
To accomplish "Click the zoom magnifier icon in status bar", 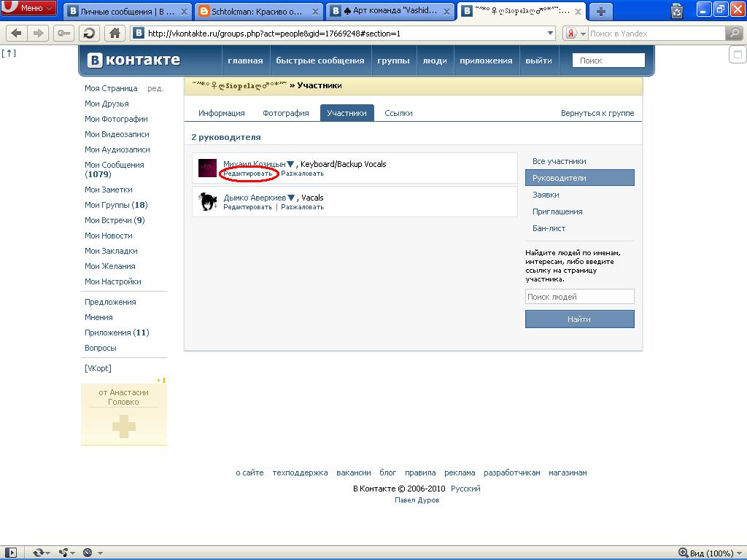I will (683, 553).
